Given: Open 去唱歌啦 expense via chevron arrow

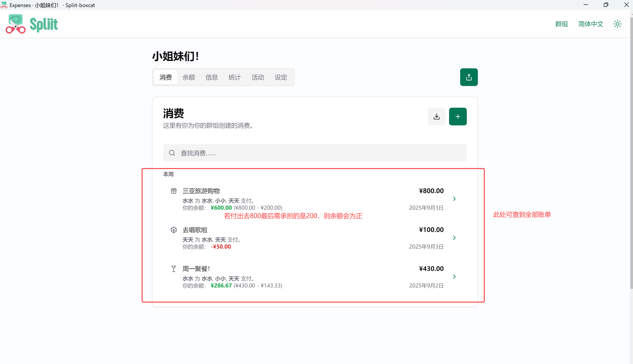Looking at the screenshot, I should [x=454, y=238].
